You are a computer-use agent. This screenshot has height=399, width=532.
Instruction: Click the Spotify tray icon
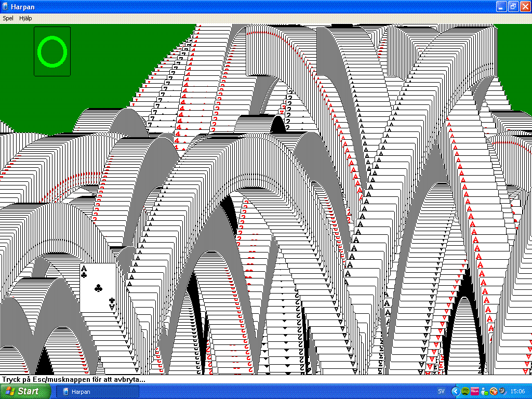click(465, 392)
